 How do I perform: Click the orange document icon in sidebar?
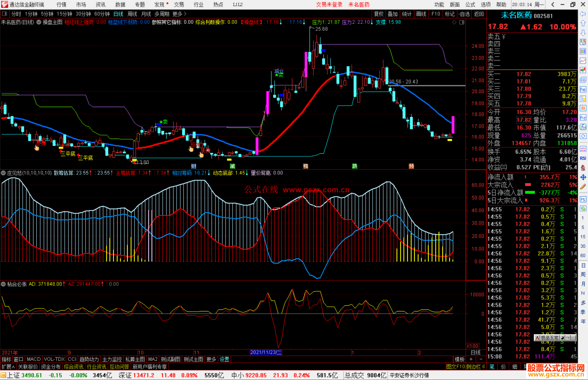click(583, 108)
